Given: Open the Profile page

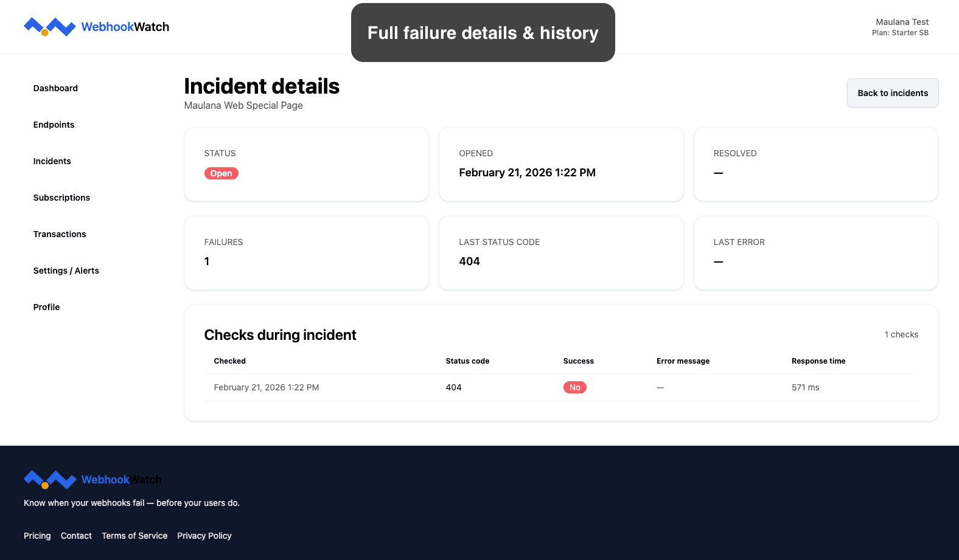Looking at the screenshot, I should click(x=46, y=307).
